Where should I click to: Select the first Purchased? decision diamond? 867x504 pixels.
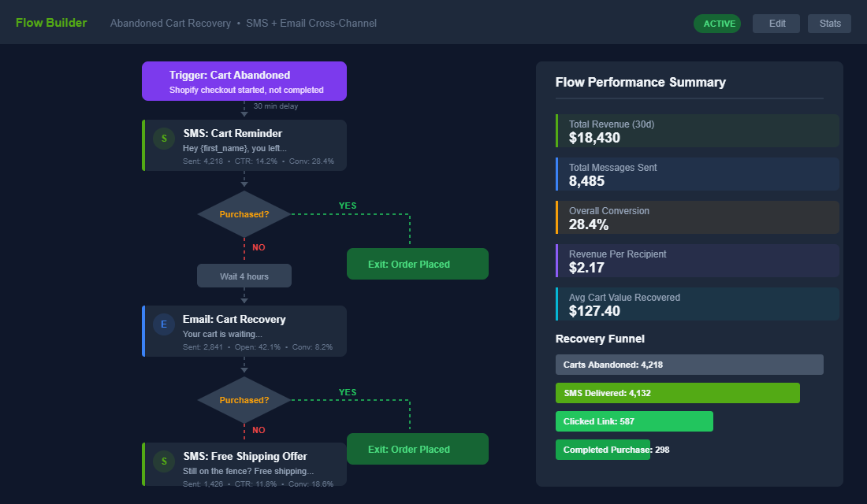[244, 213]
